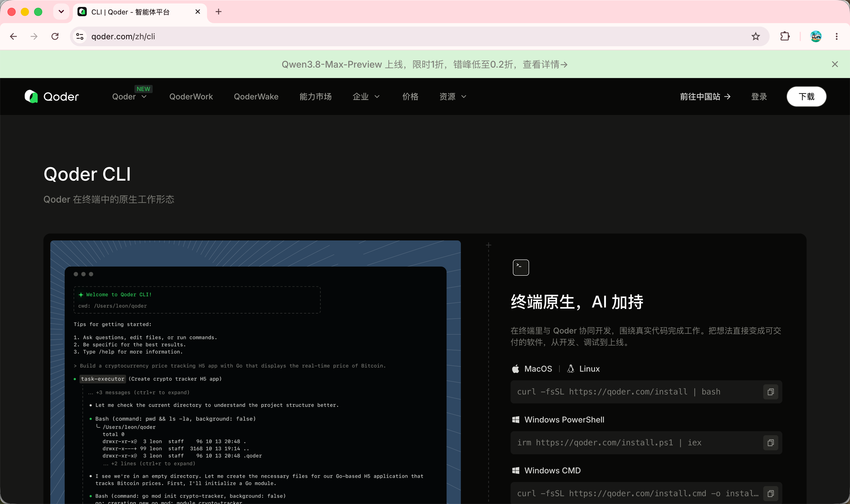This screenshot has height=504, width=850.
Task: Click the curl -fsSL qoder.com/install bash command text
Action: (x=619, y=392)
